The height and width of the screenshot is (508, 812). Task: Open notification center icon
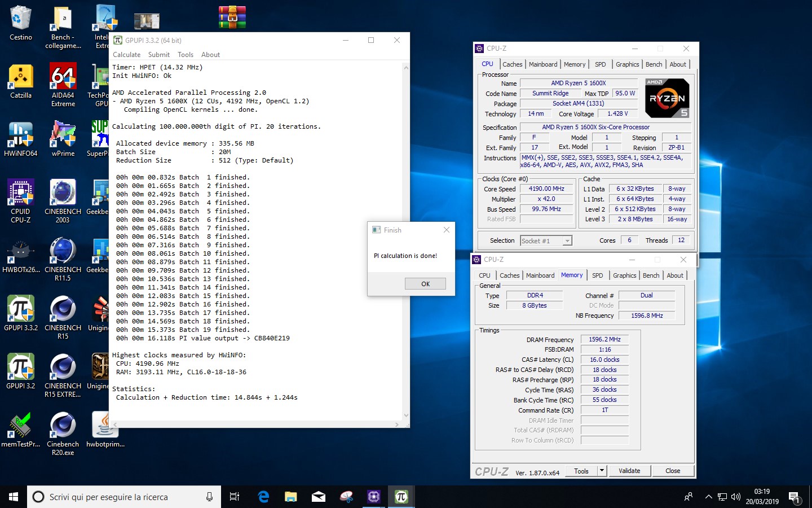pyautogui.click(x=795, y=497)
